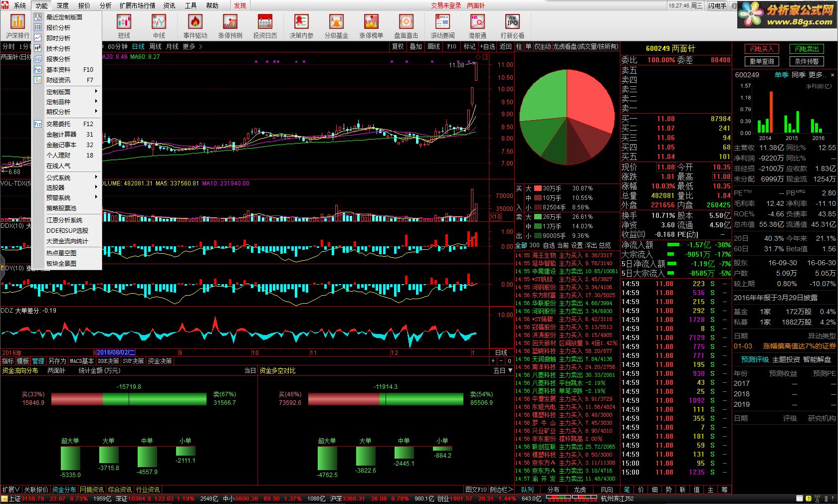Expand the 期权分析 submenu

click(x=67, y=112)
